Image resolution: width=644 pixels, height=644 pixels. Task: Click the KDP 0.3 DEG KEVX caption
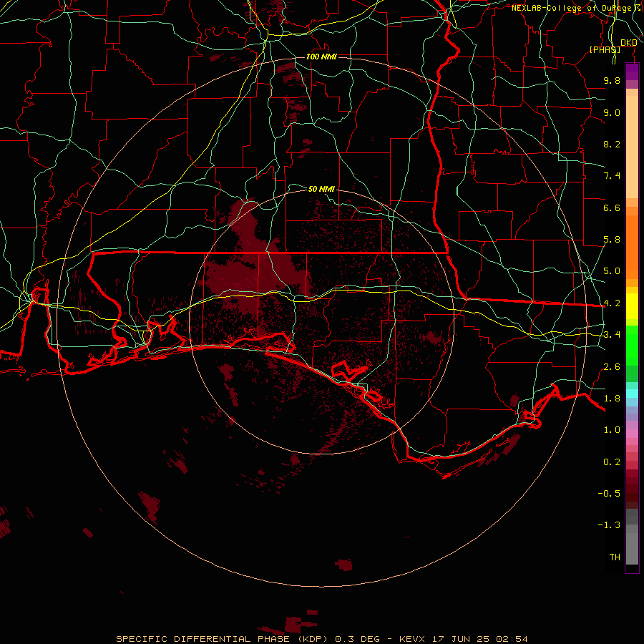(x=322, y=639)
